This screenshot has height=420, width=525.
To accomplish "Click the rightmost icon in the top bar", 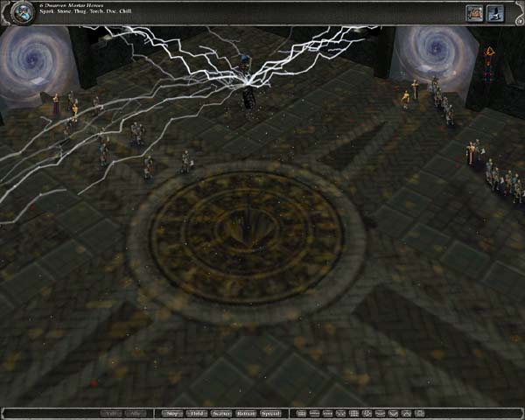I will coord(495,13).
